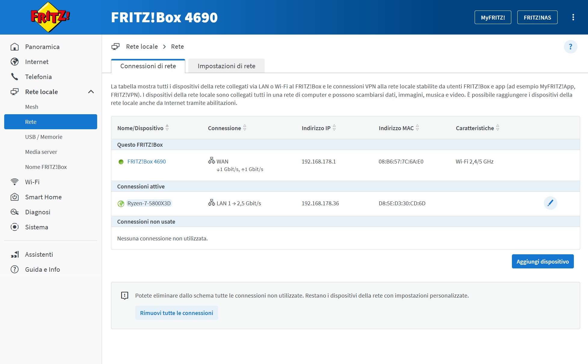Open the Sistema menu entry
Viewport: 588px width, 364px height.
click(x=51, y=227)
